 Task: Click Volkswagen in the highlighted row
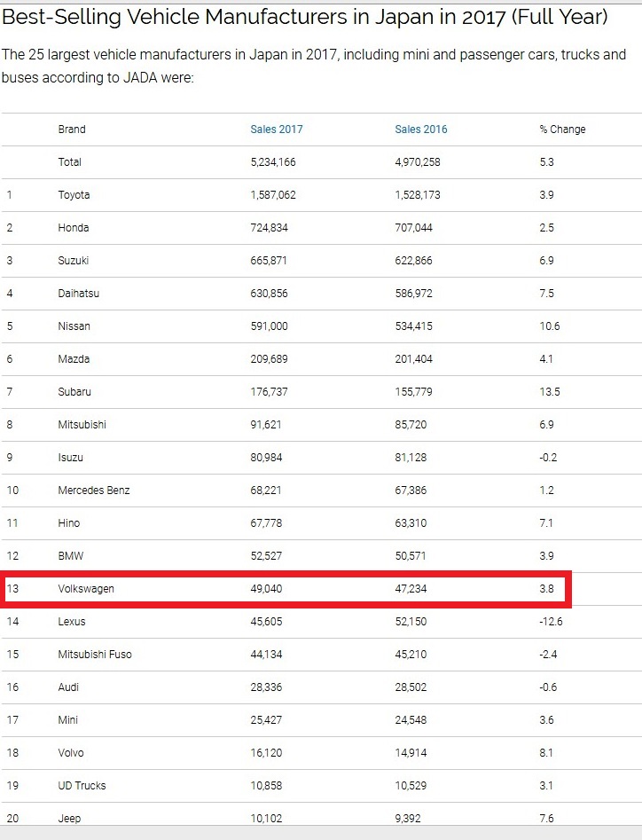(86, 589)
